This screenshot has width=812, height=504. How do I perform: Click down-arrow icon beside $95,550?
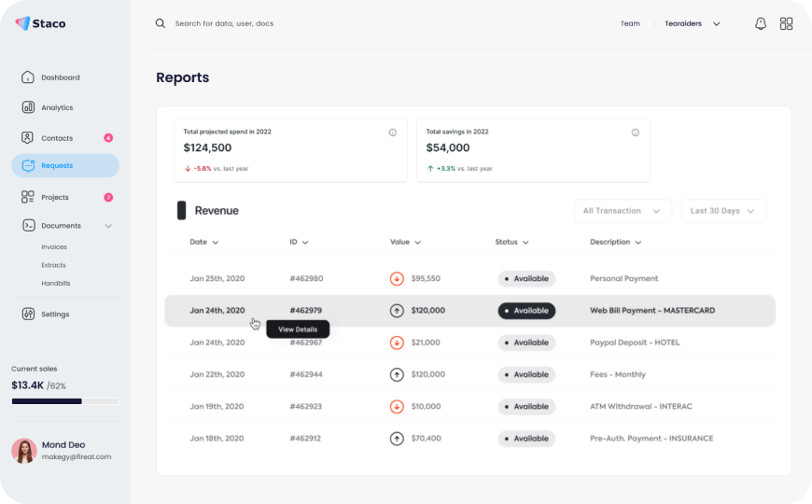pyautogui.click(x=397, y=278)
